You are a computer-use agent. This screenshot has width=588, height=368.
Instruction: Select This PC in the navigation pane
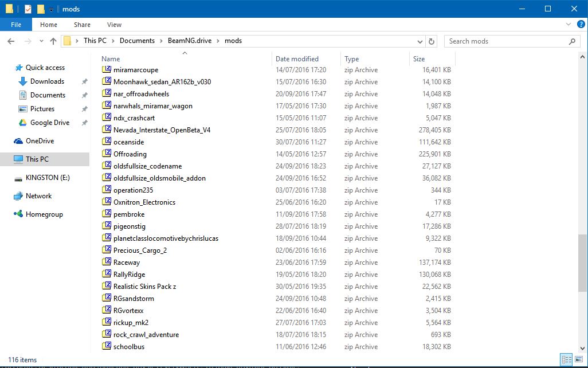[37, 159]
